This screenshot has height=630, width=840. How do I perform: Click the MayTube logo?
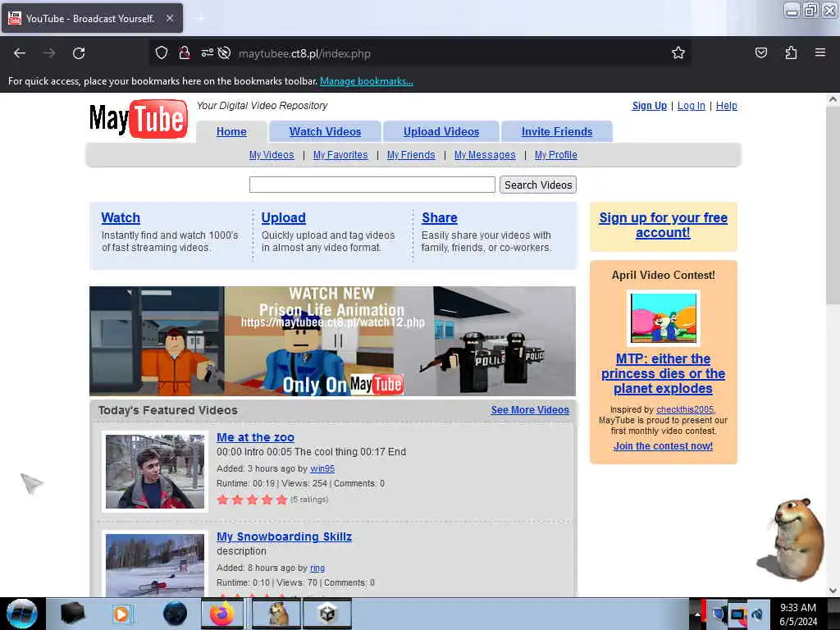(138, 118)
